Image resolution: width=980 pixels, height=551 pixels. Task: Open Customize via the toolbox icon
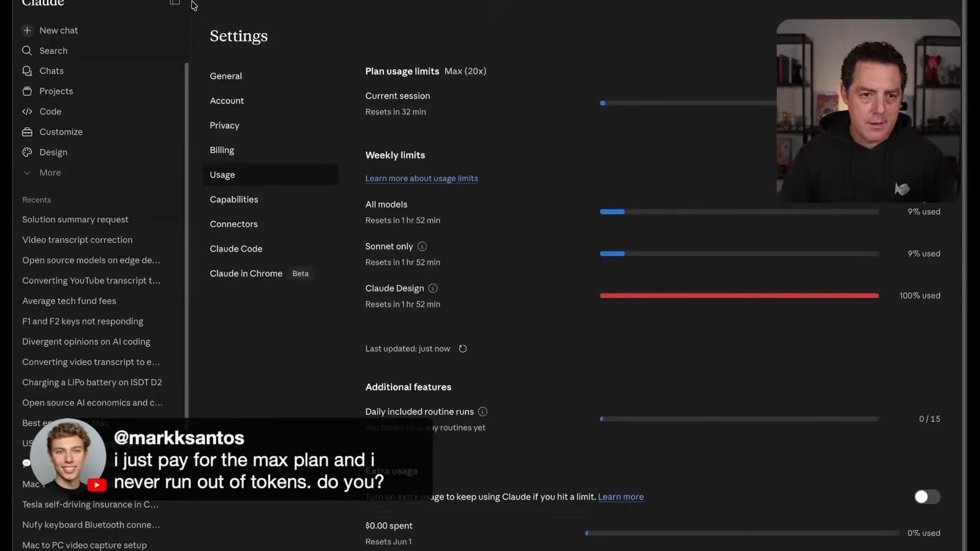click(x=27, y=132)
